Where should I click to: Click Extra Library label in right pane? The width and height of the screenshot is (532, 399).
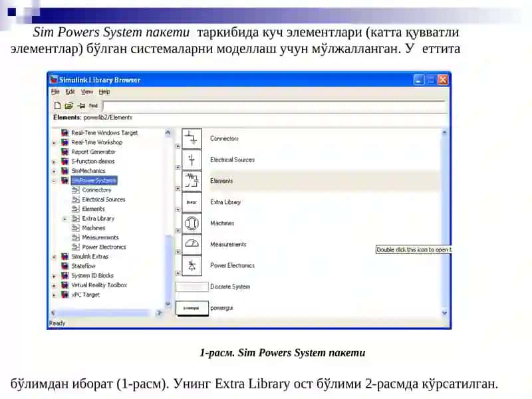(x=225, y=202)
